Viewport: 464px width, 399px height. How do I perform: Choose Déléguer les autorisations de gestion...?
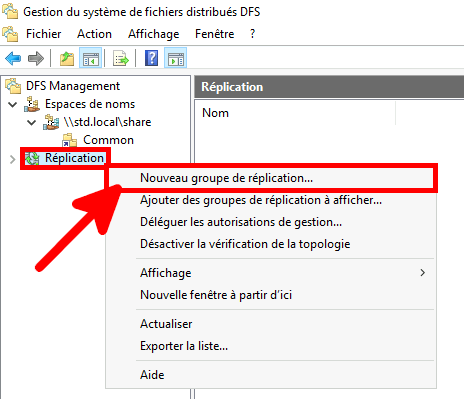[270, 222]
